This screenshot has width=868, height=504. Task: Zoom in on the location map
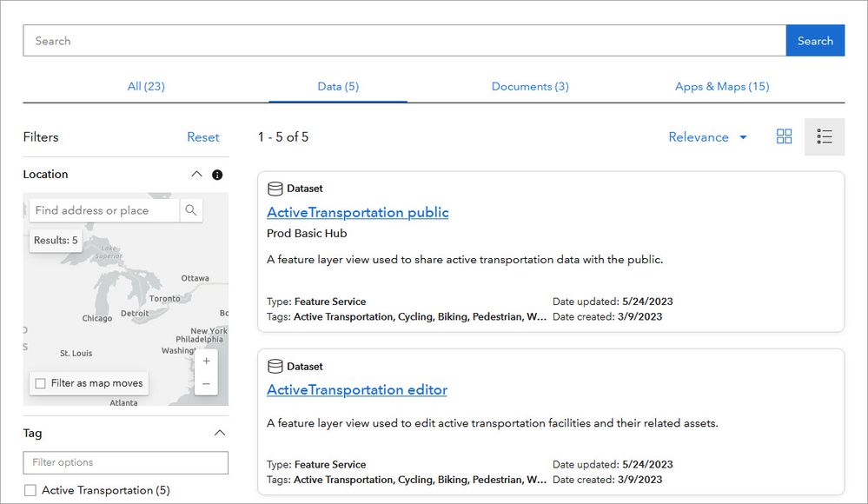pos(206,361)
